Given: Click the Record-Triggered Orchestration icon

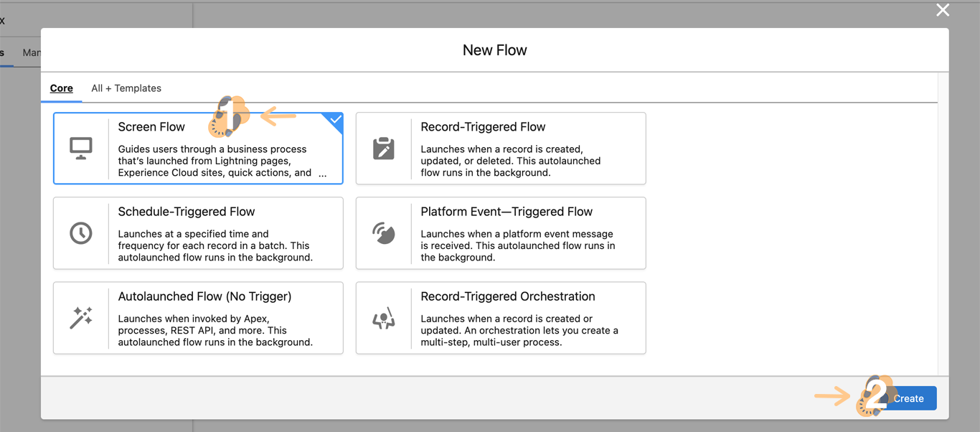Looking at the screenshot, I should (384, 318).
